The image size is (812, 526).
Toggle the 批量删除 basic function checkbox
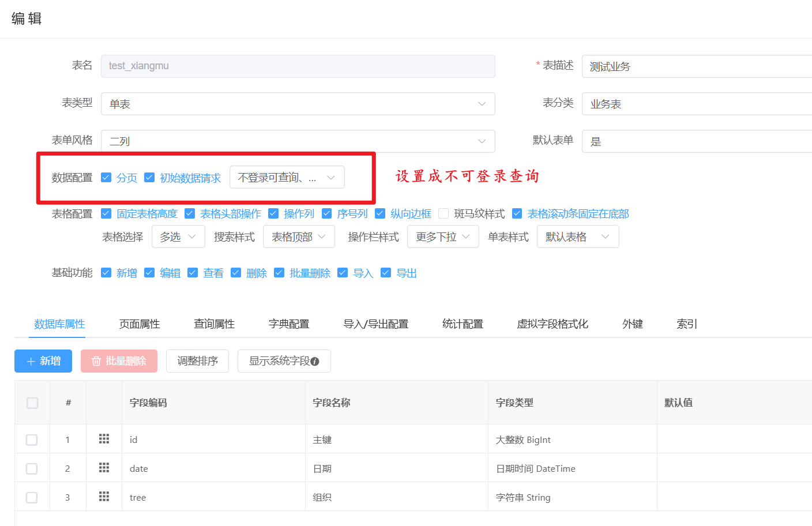point(279,273)
